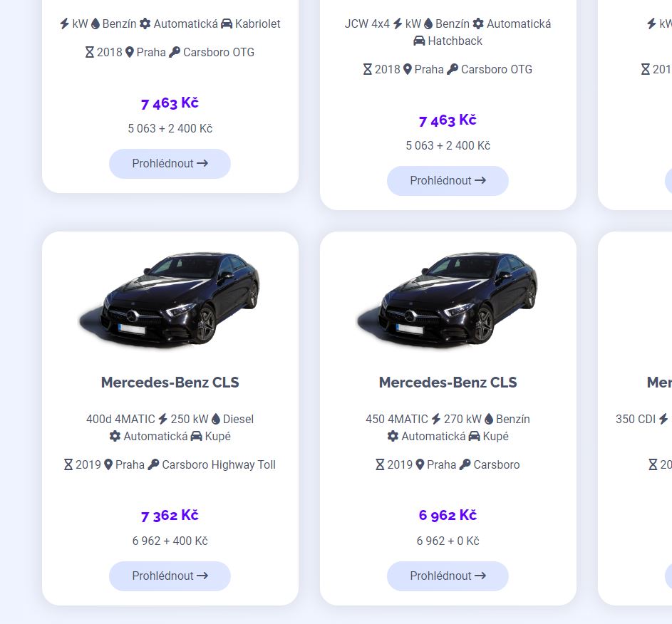Click the fuel drop icon beside Diesel
Screen dimensions: 672x624
216,419
